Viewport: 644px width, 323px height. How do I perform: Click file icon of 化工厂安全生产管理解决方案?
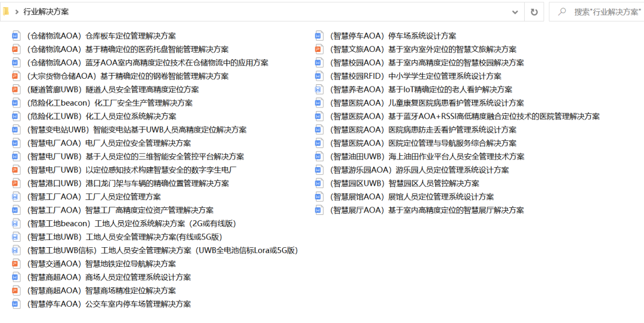[16, 103]
